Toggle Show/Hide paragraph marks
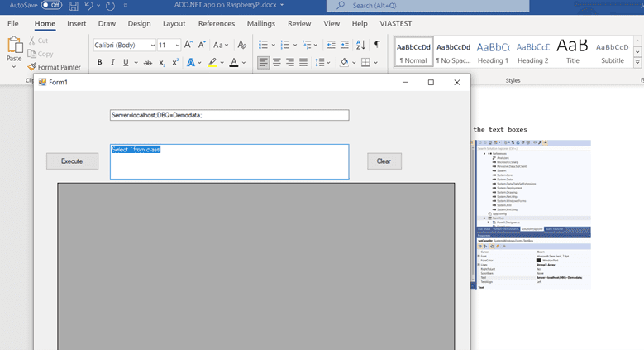 377,45
